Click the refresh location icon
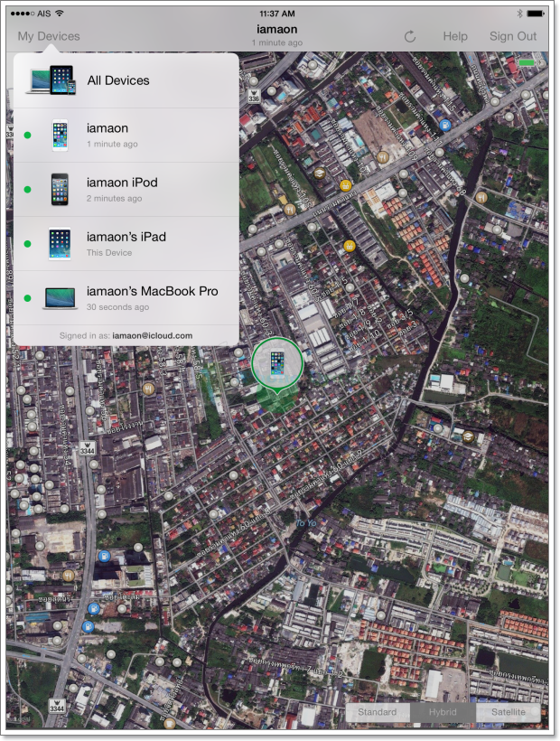Viewport: 560px width, 741px height. tap(409, 37)
